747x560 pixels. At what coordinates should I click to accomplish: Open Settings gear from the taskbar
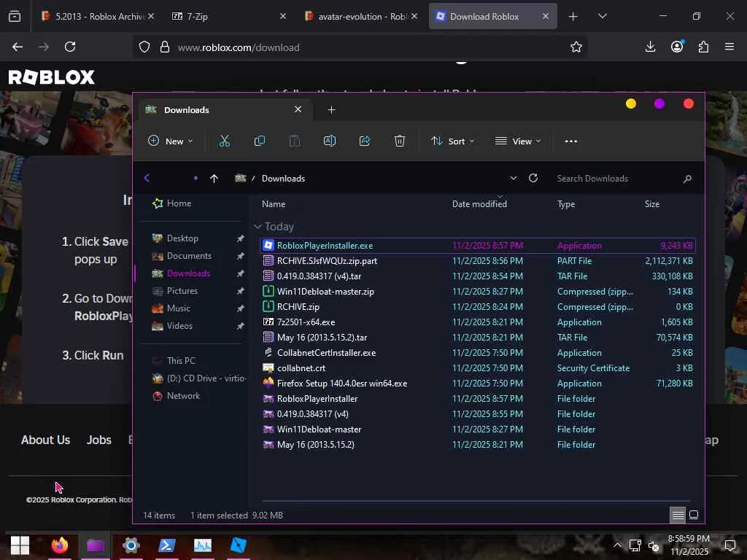click(x=131, y=545)
